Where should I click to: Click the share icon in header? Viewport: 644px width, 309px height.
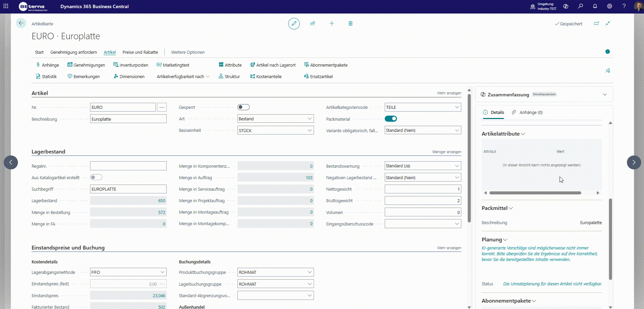point(313,23)
